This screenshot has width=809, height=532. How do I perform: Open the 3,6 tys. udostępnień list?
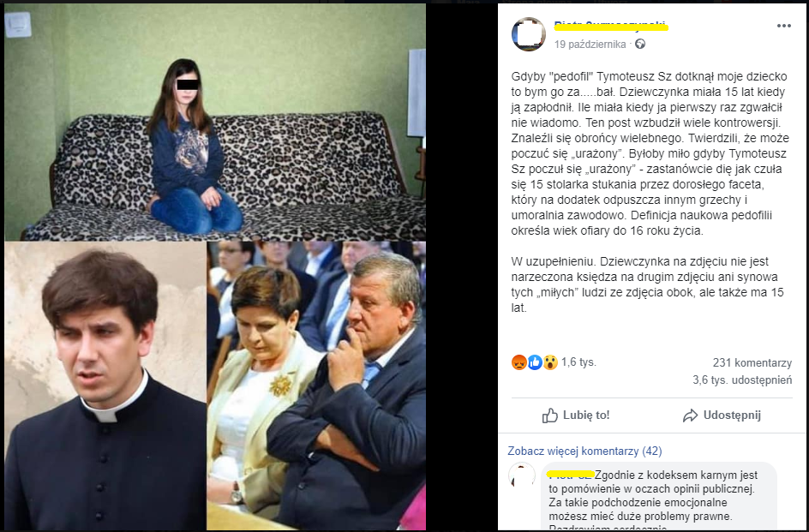pos(742,380)
